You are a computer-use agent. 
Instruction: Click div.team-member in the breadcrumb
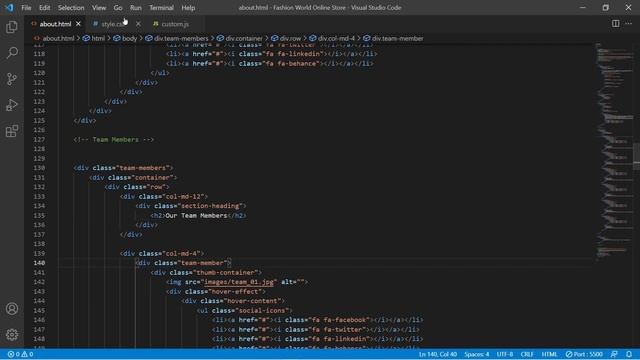click(x=398, y=38)
